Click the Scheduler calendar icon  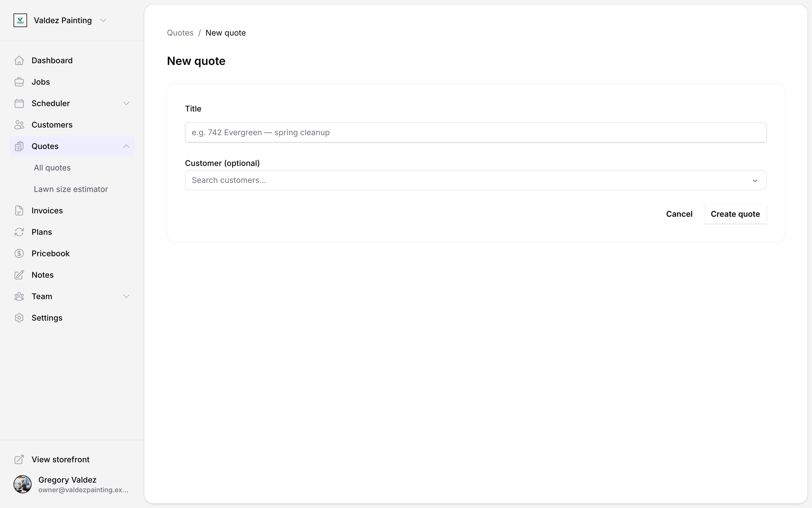click(19, 104)
